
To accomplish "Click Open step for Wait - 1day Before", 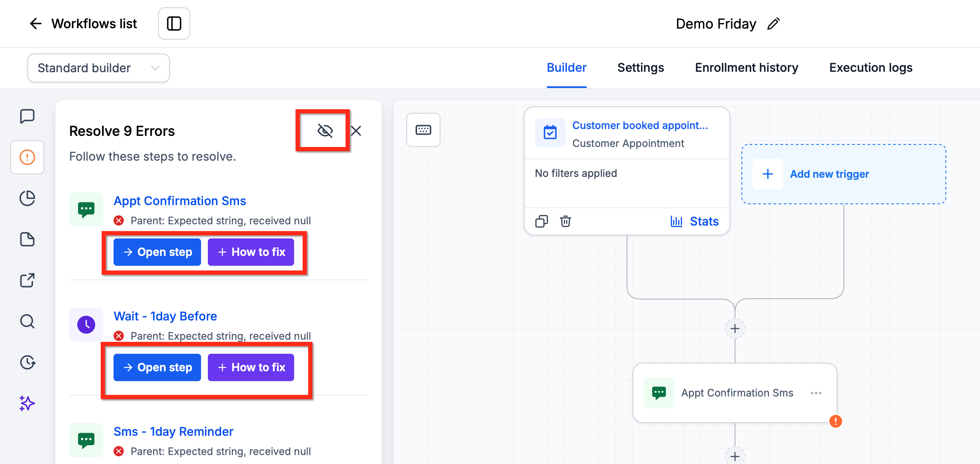I will pyautogui.click(x=157, y=367).
